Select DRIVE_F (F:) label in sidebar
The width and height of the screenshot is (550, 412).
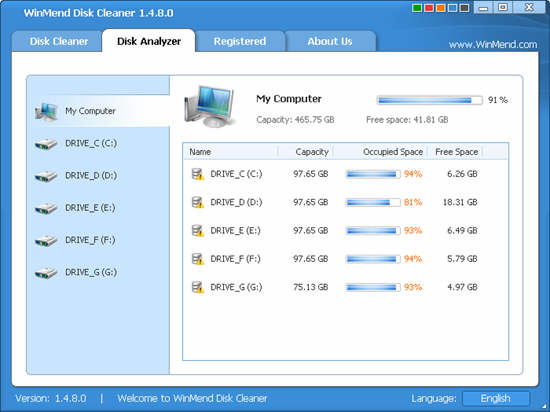[x=90, y=240]
